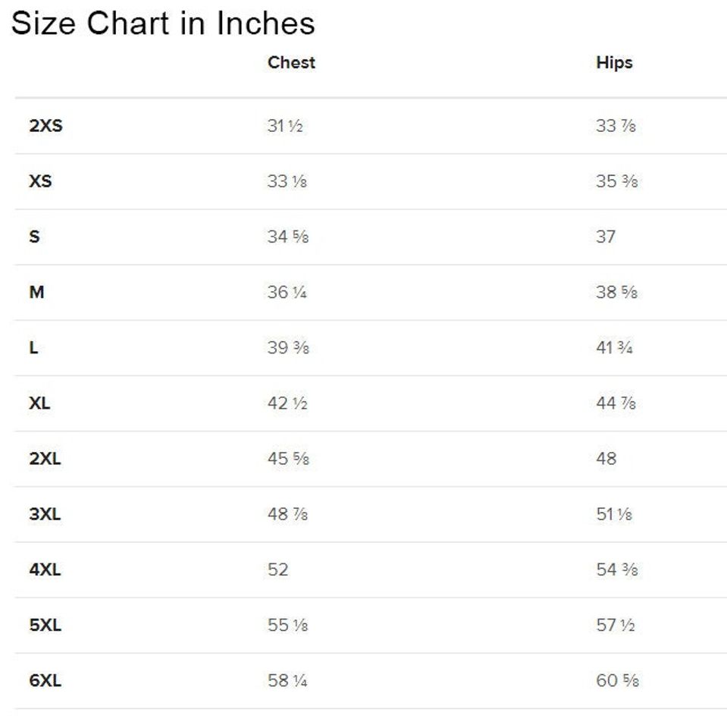Click the 6XL size row label
This screenshot has height=728, width=727.
coord(45,681)
